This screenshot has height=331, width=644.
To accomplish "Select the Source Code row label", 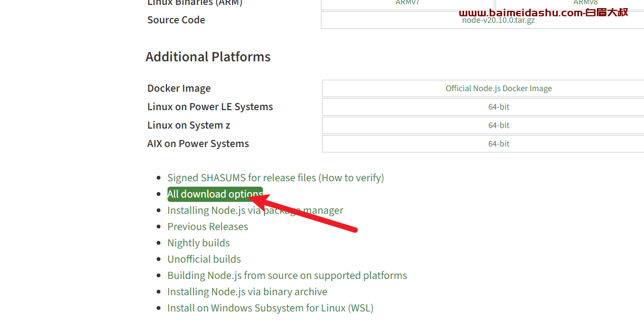I will pyautogui.click(x=176, y=20).
